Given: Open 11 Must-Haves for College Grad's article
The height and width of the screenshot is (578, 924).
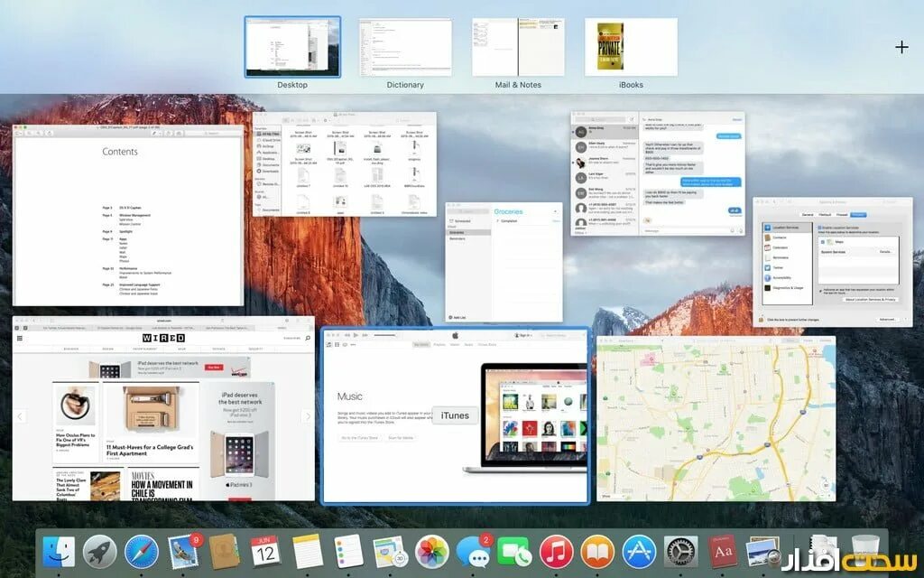Looking at the screenshot, I should pos(150,450).
